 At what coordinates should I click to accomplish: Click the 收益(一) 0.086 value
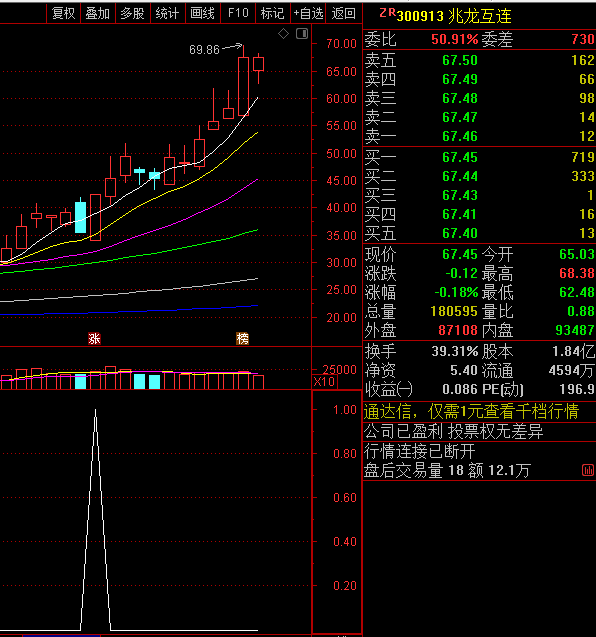[x=460, y=390]
